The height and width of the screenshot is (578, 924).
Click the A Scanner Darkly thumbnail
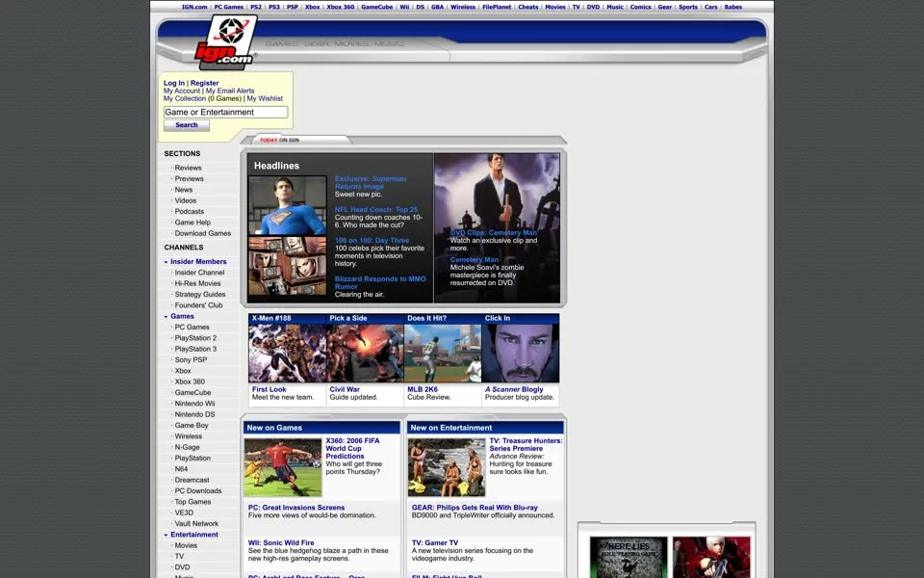[521, 354]
